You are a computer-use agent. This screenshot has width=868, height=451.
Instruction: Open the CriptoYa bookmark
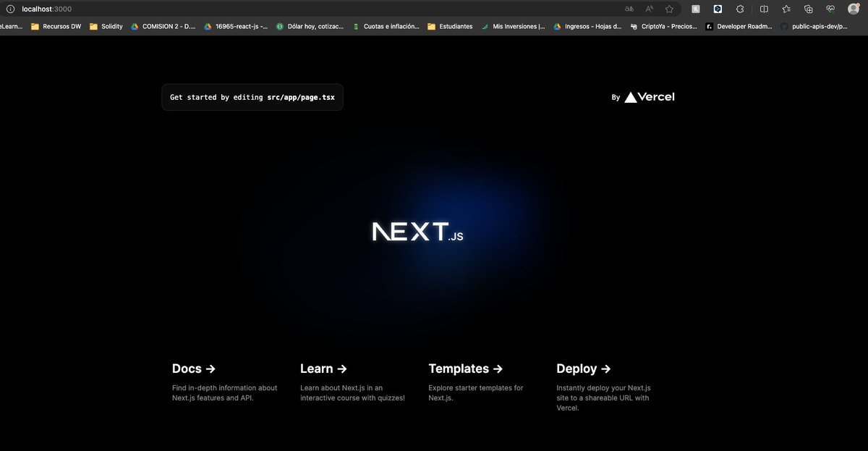click(x=663, y=26)
